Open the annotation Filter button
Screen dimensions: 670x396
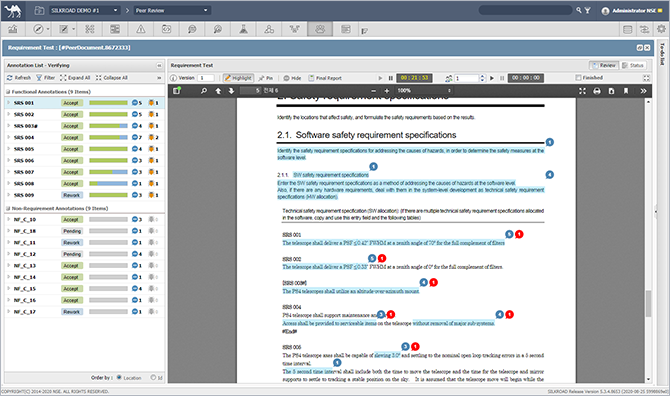(46, 78)
